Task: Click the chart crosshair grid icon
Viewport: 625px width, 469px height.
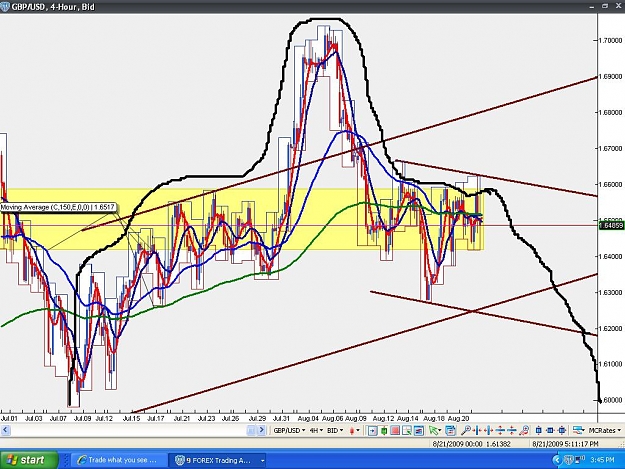Action: 407,430
